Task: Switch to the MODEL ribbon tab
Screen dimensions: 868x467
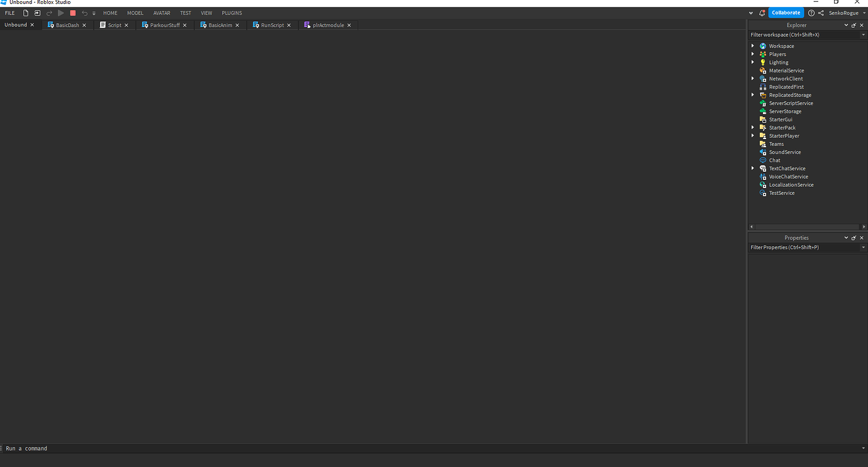Action: (x=135, y=13)
